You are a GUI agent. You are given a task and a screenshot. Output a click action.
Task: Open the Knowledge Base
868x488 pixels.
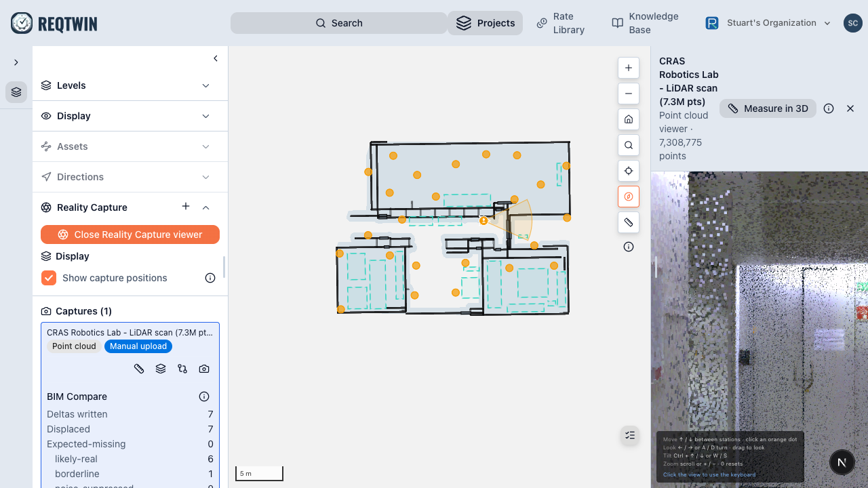[x=645, y=23]
